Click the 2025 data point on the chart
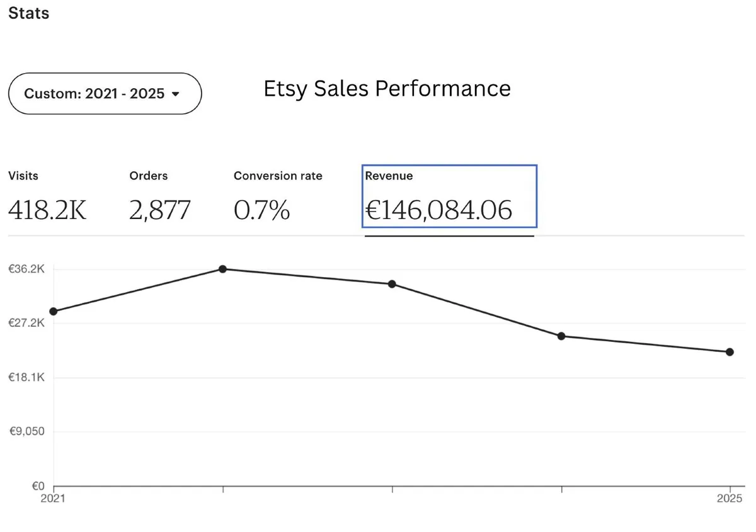This screenshot has width=756, height=532. [730, 352]
